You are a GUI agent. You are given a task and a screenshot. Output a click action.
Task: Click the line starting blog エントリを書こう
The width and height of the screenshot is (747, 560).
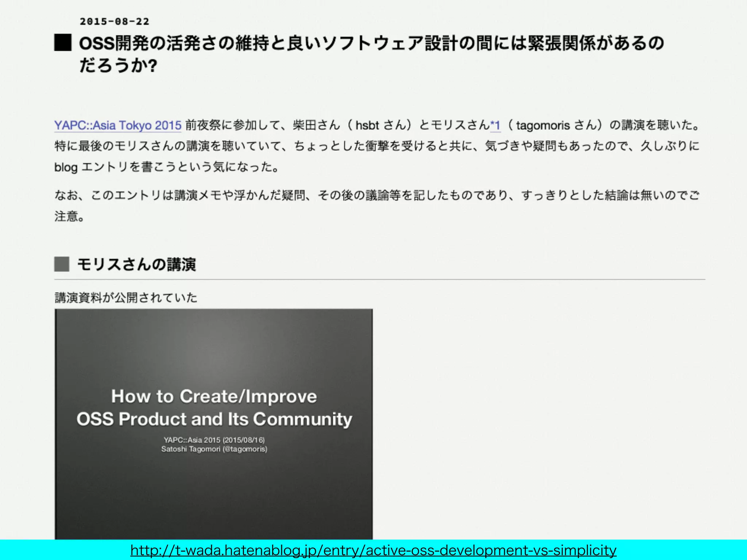click(167, 167)
